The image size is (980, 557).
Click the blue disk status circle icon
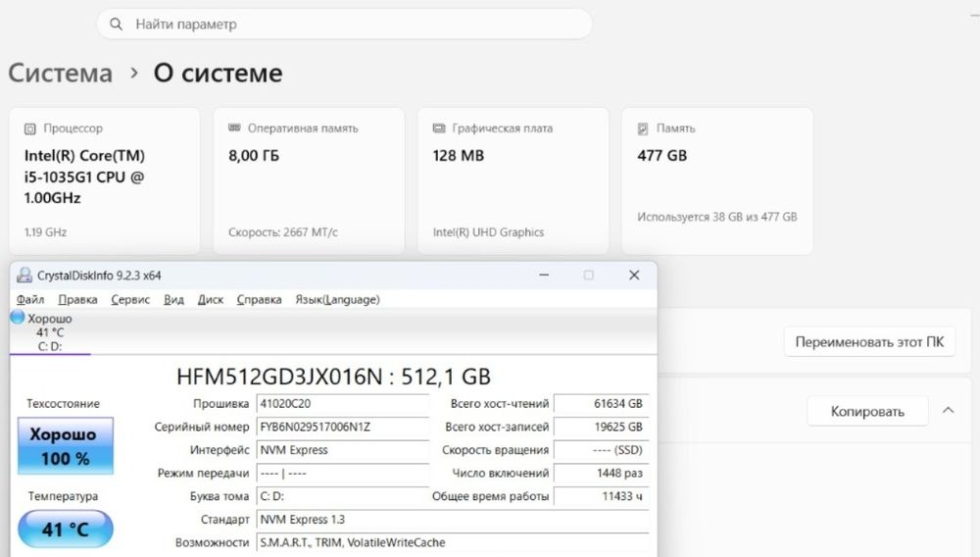[18, 318]
